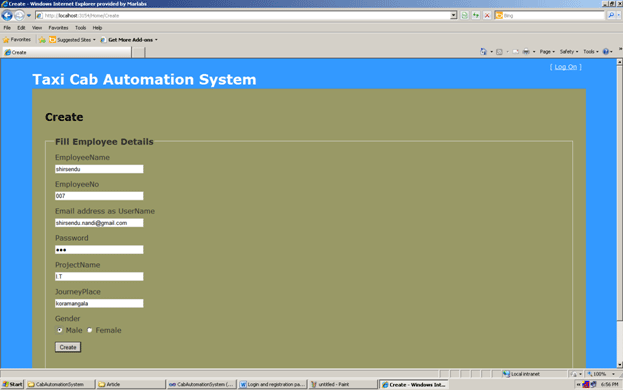Click the Print toolbar icon
The height and width of the screenshot is (390, 623).
tap(526, 52)
